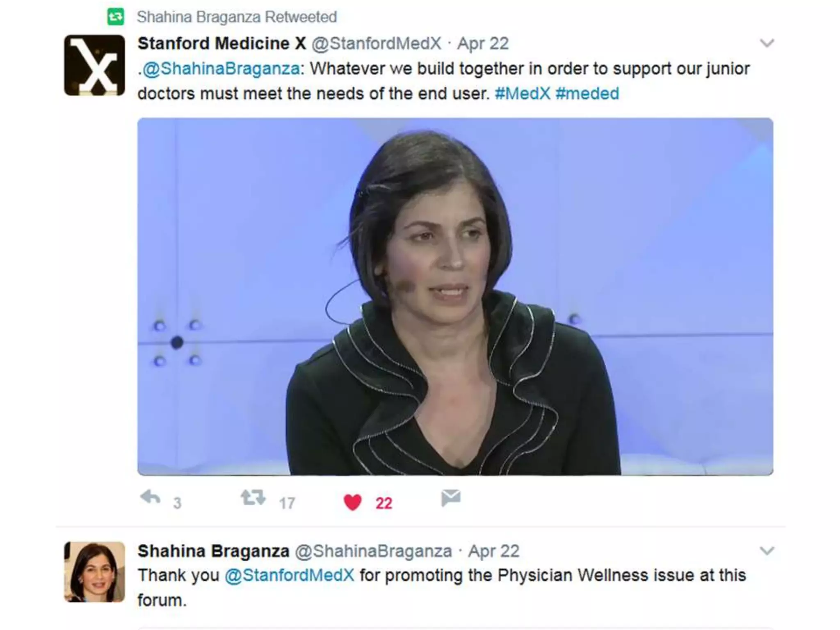Click the green retweeted indicator icon
Image resolution: width=840 pixels, height=630 pixels.
point(116,17)
